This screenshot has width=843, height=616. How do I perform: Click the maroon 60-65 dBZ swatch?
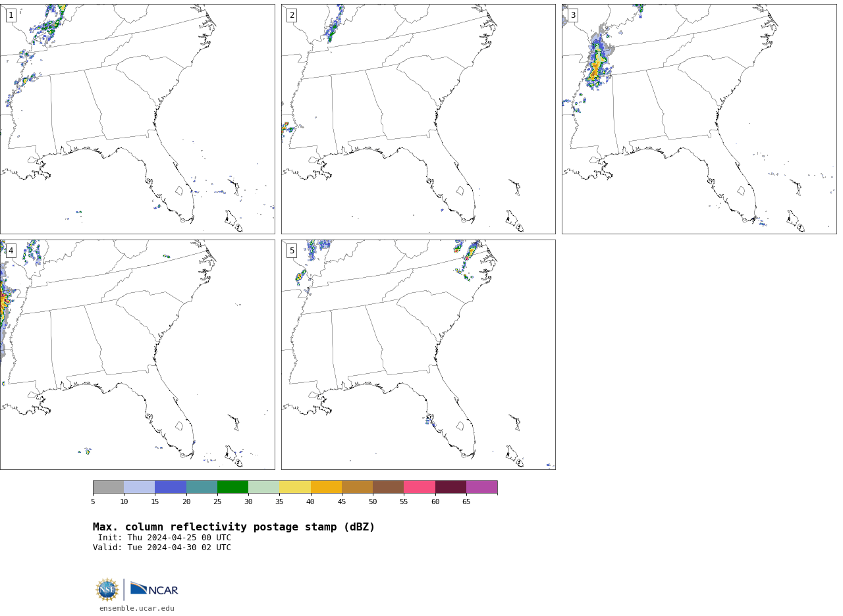pyautogui.click(x=450, y=487)
